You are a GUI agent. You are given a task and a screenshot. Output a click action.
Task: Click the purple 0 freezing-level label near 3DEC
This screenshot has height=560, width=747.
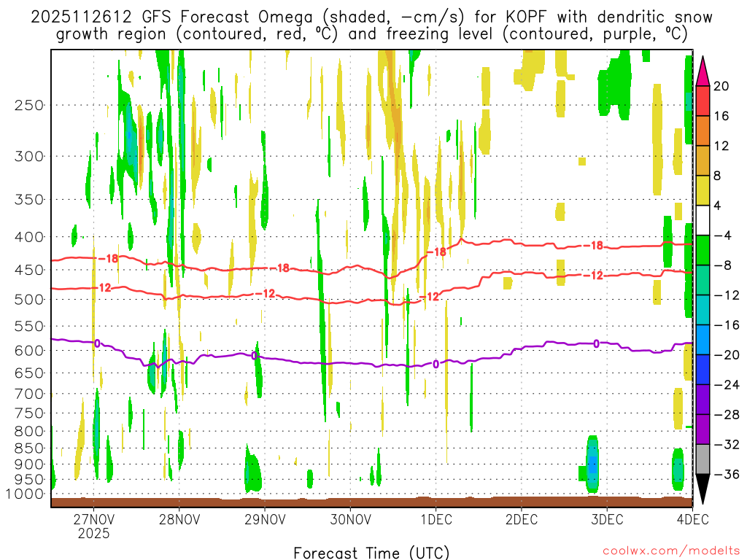[596, 343]
